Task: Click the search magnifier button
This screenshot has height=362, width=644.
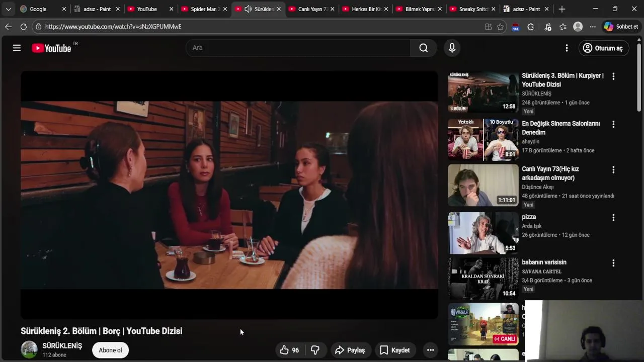Action: point(424,48)
